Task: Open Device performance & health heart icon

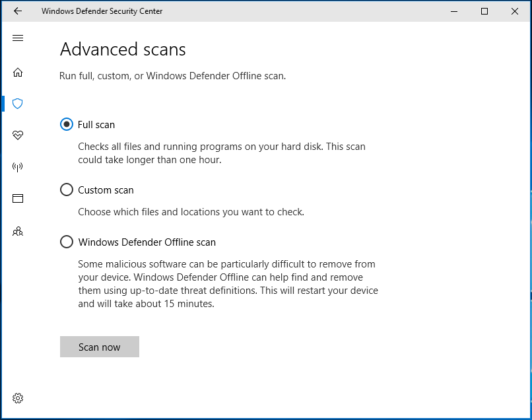Action: coord(18,135)
